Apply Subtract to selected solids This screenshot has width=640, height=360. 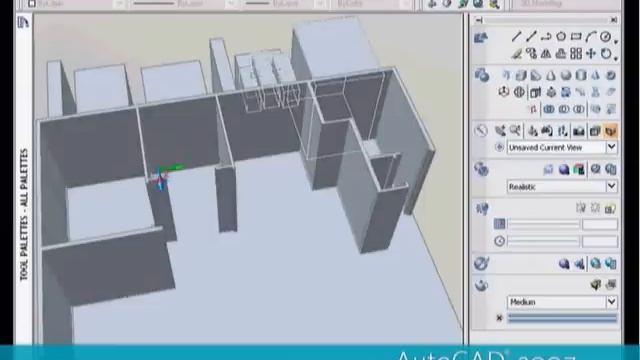[564, 109]
